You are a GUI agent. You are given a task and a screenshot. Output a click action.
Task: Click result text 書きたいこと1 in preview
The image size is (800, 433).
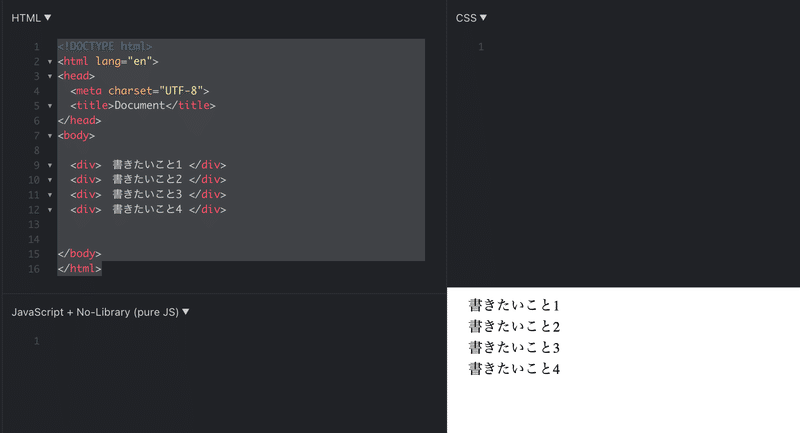[514, 305]
